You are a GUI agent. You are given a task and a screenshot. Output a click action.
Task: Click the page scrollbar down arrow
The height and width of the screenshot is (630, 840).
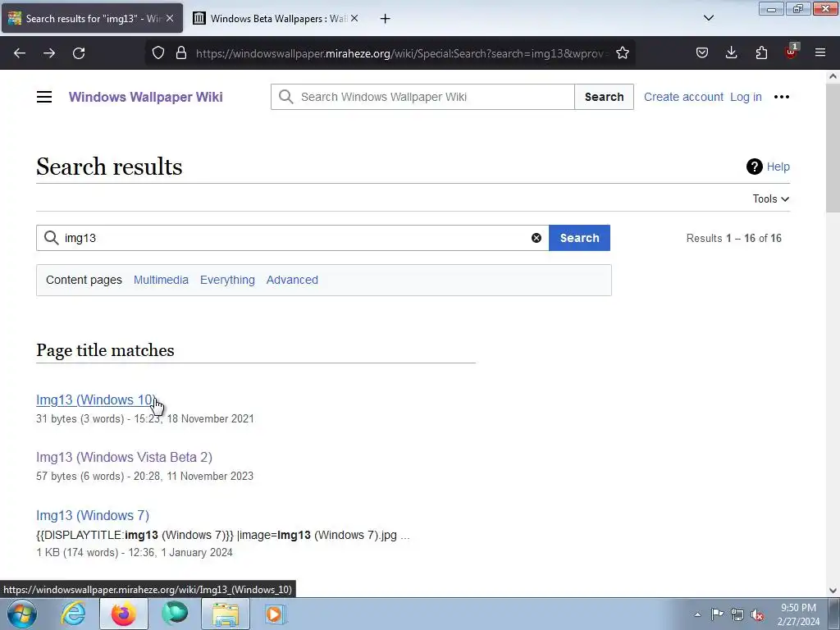pos(833,591)
